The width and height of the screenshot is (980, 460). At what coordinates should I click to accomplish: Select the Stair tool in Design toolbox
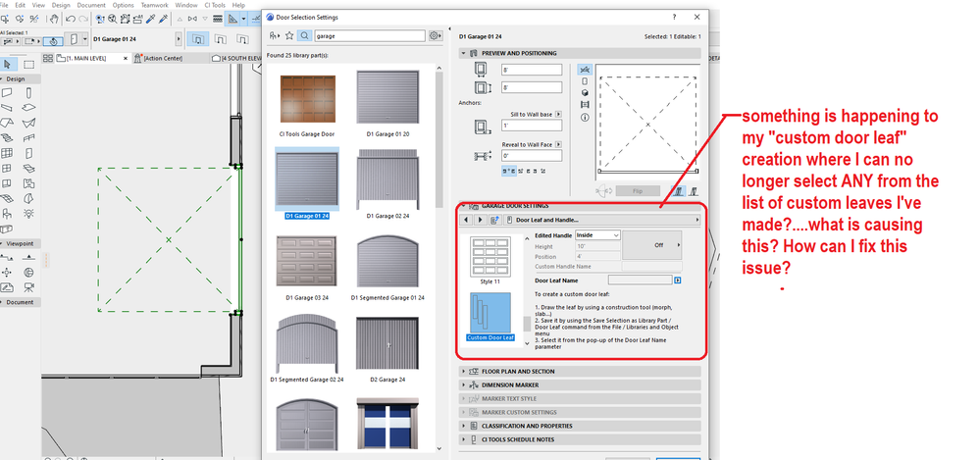tap(7, 137)
